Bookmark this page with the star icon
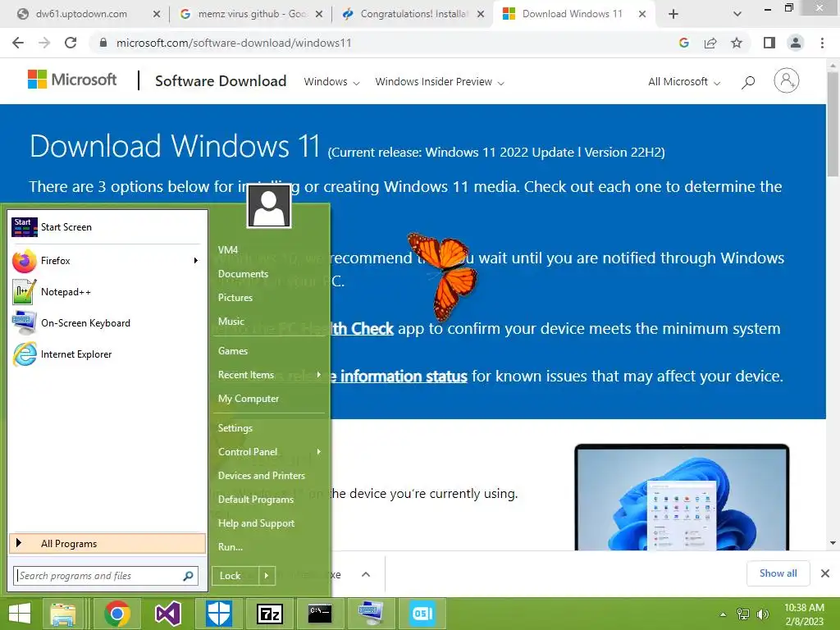 tap(737, 43)
